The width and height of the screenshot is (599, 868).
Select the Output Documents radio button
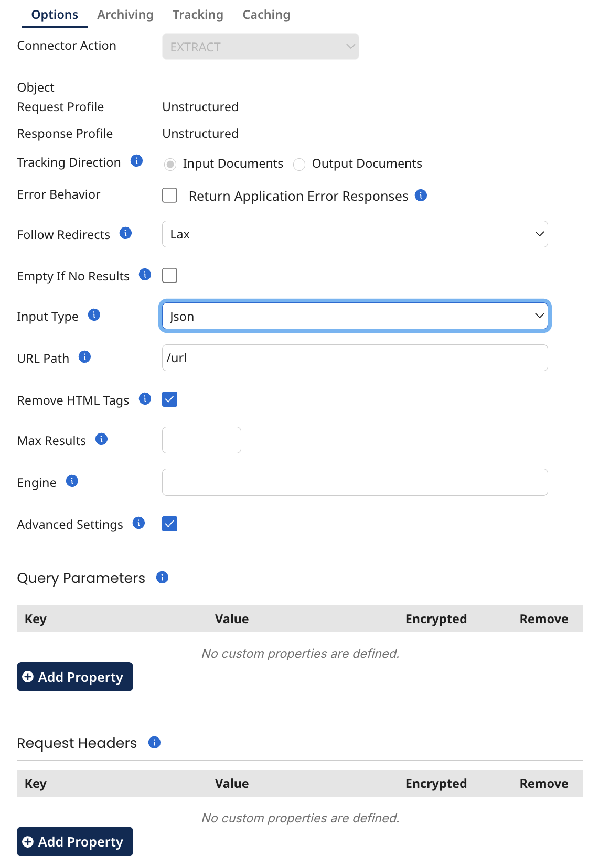tap(299, 165)
